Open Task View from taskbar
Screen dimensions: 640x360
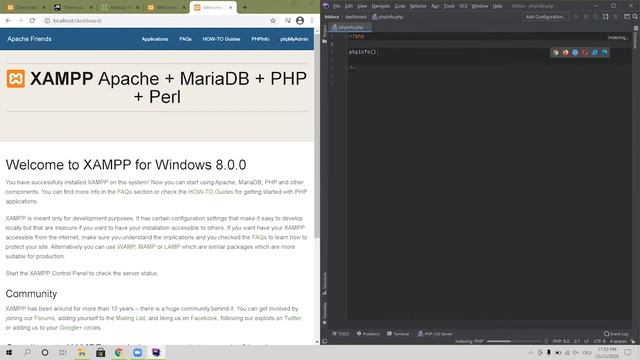(62, 352)
